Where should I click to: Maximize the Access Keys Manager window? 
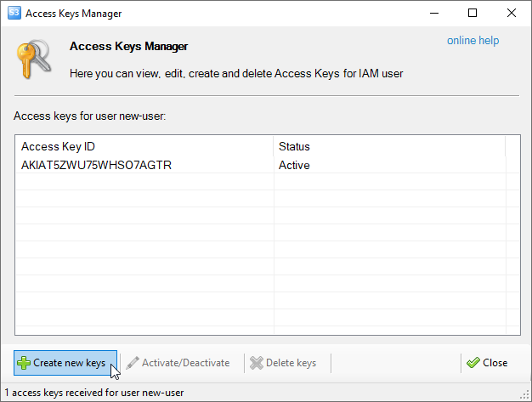(473, 14)
